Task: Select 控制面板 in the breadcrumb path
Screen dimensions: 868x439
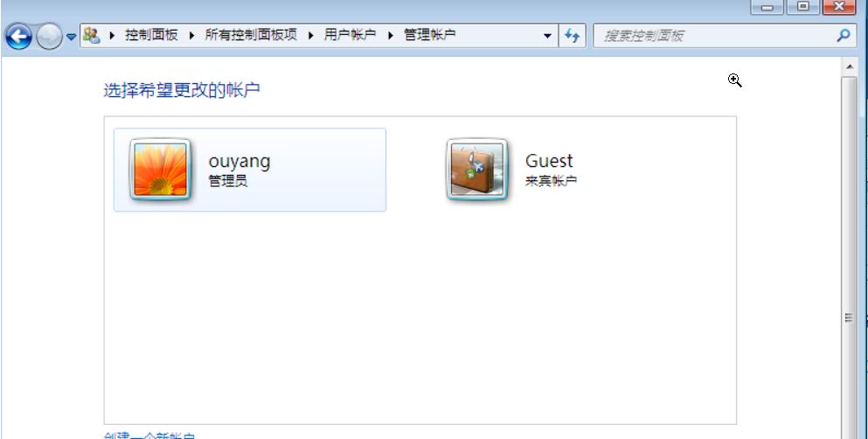Action: (151, 36)
